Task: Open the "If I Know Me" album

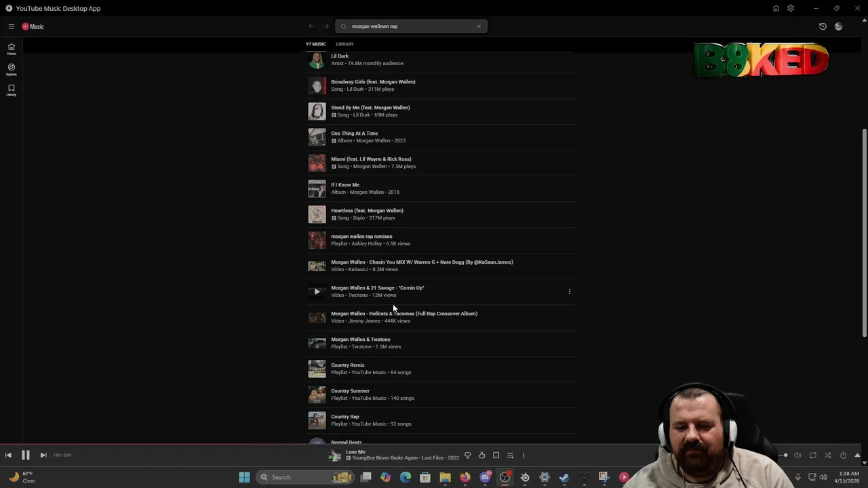Action: [x=443, y=188]
